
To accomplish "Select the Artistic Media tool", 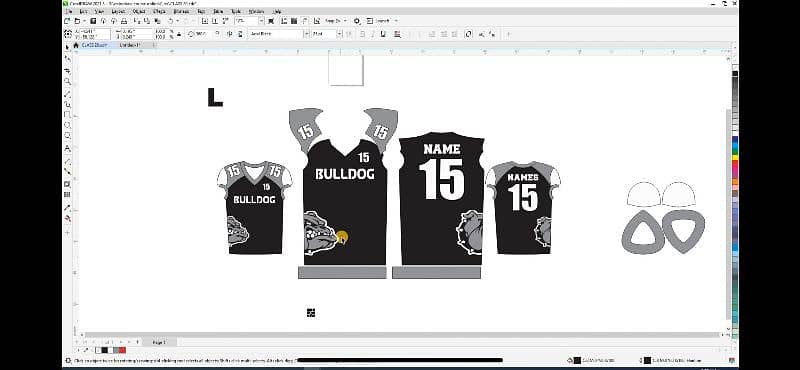I will (x=67, y=104).
